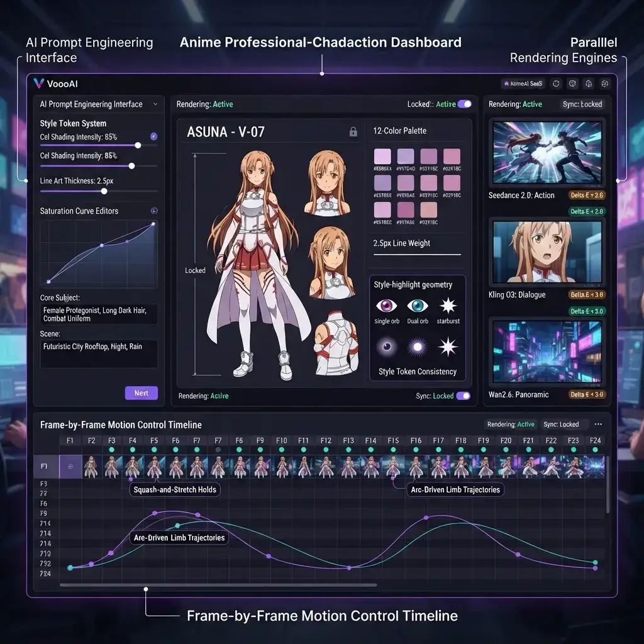
Task: Click the green Delta E 2.8 badge
Action: click(587, 211)
